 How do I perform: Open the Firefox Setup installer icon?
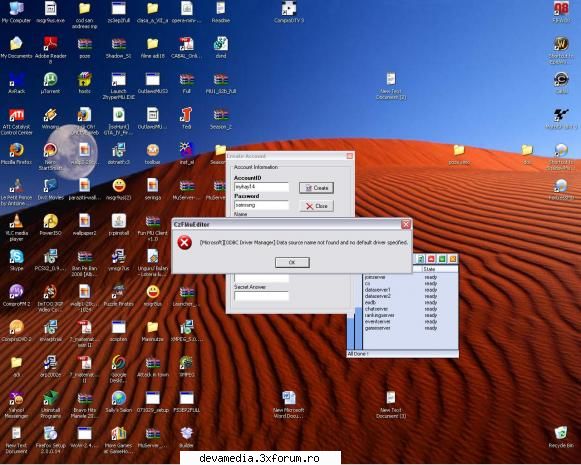point(50,440)
